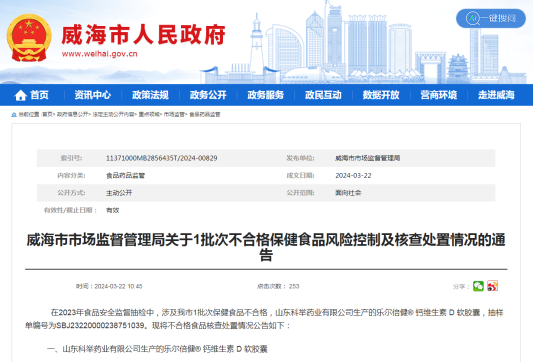Open the 政务服务 menu item
534x362 pixels.
(x=266, y=95)
